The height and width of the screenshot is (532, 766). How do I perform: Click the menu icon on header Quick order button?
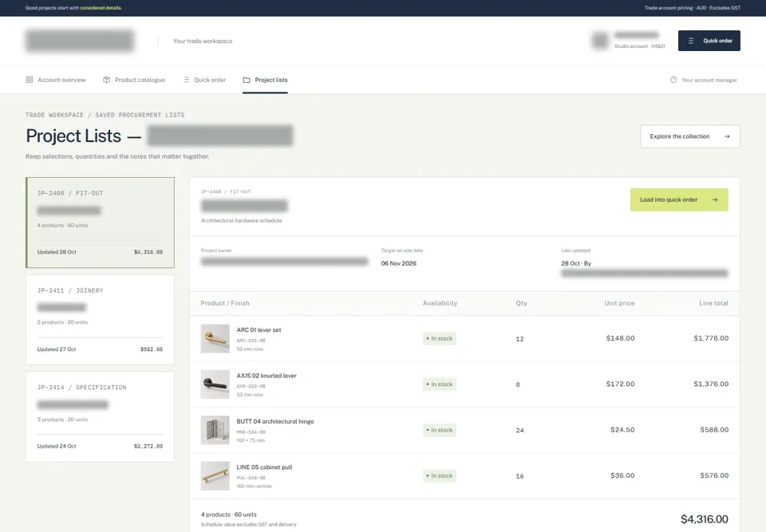tap(691, 41)
